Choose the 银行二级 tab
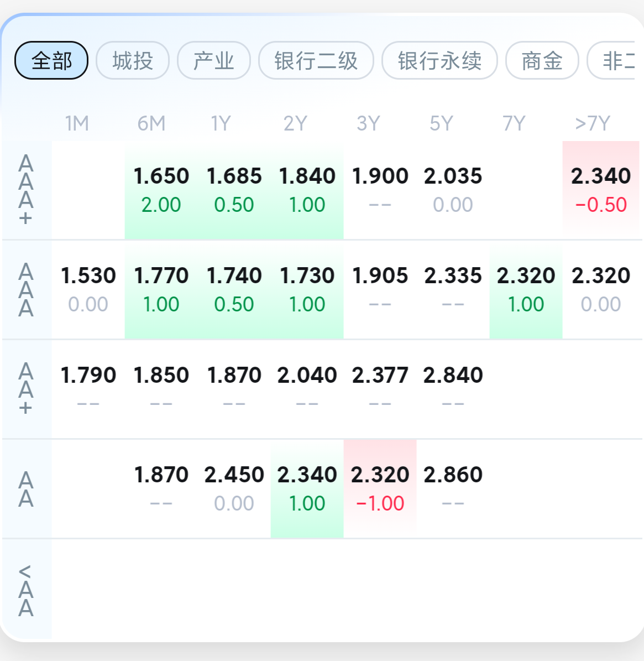Screen dimensions: 644x661 coord(316,60)
